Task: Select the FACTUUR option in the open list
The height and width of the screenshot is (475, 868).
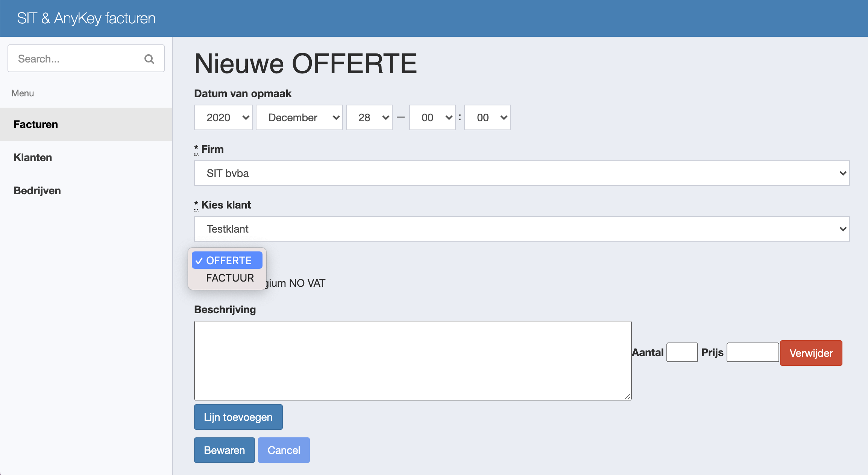Action: tap(227, 278)
